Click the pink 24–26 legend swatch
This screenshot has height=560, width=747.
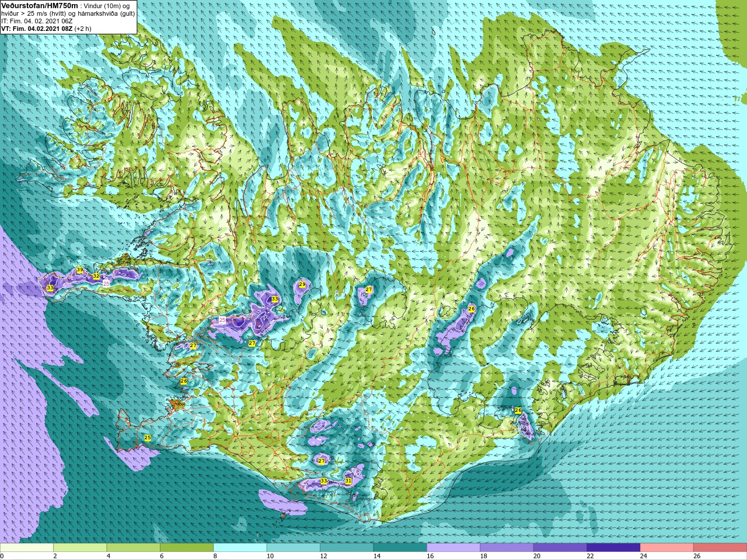coord(667,548)
